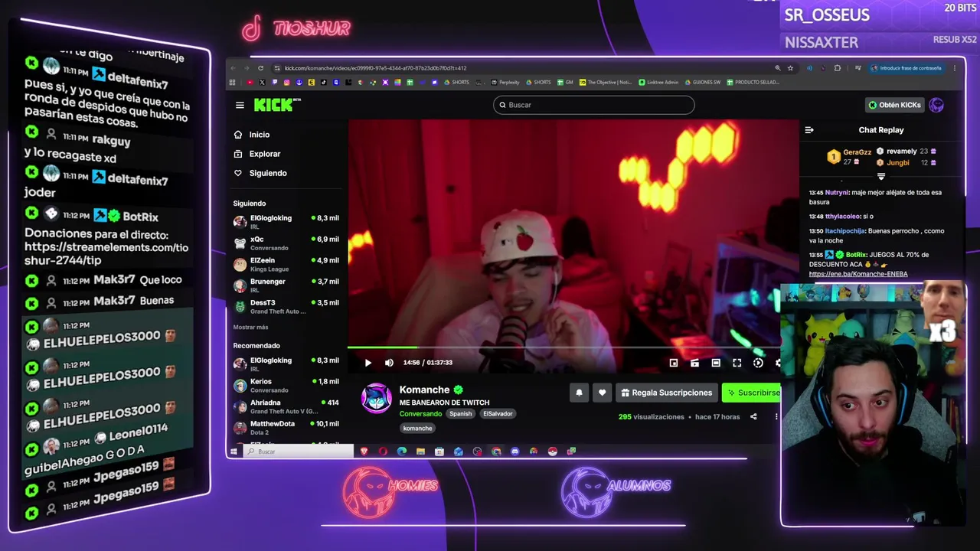Open PRODUCTO SELLAD... bookmark
The width and height of the screenshot is (980, 551).
753,82
